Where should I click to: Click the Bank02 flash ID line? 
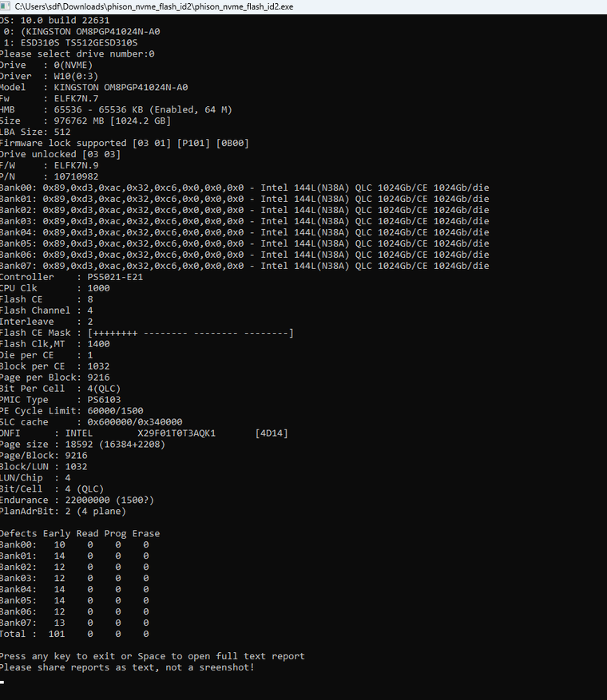click(x=244, y=210)
